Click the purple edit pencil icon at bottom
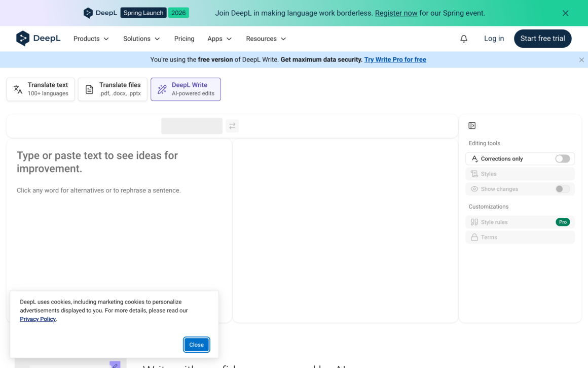This screenshot has height=368, width=588. coord(115,364)
